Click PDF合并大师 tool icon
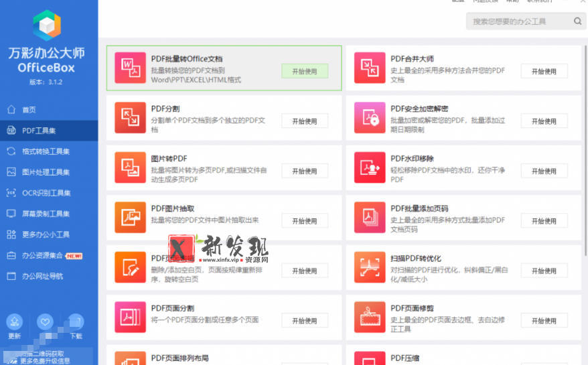Screen dimensions: 588x365 pyautogui.click(x=370, y=68)
